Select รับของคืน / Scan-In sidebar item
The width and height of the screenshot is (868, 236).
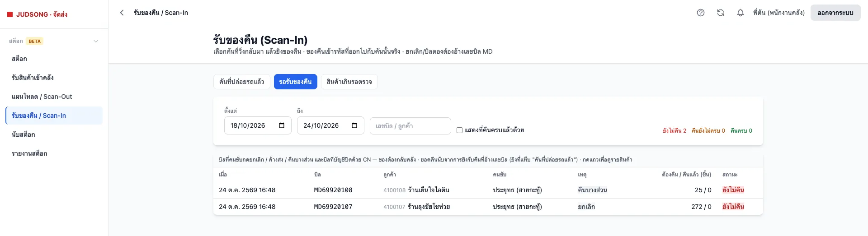click(x=54, y=116)
